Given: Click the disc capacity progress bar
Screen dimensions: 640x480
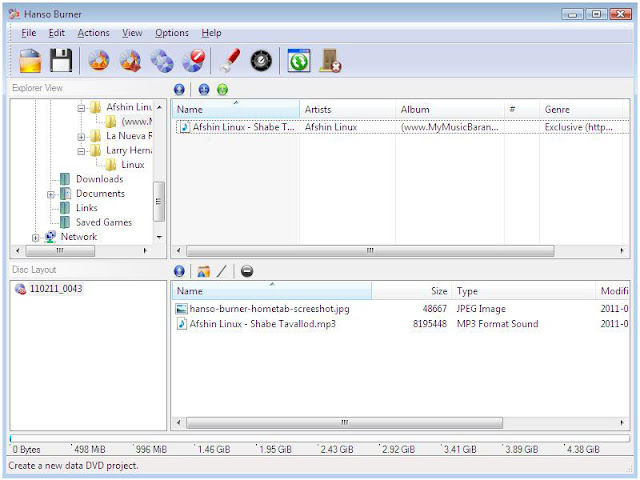Looking at the screenshot, I should (x=320, y=438).
